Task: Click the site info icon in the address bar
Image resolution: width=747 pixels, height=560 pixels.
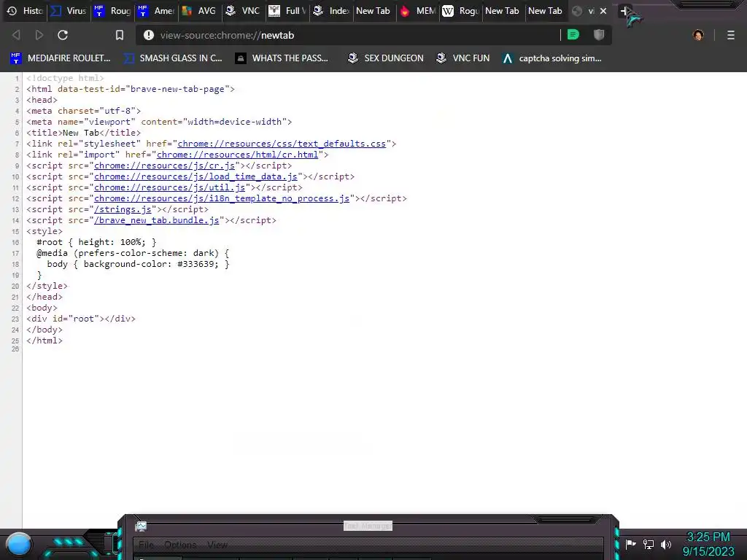Action: tap(149, 35)
